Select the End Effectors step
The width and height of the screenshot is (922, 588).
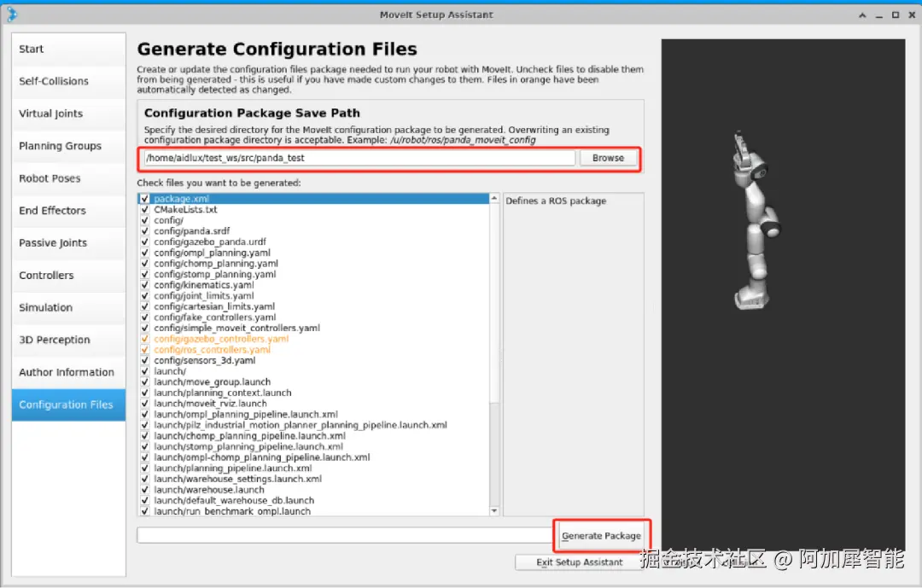69,211
